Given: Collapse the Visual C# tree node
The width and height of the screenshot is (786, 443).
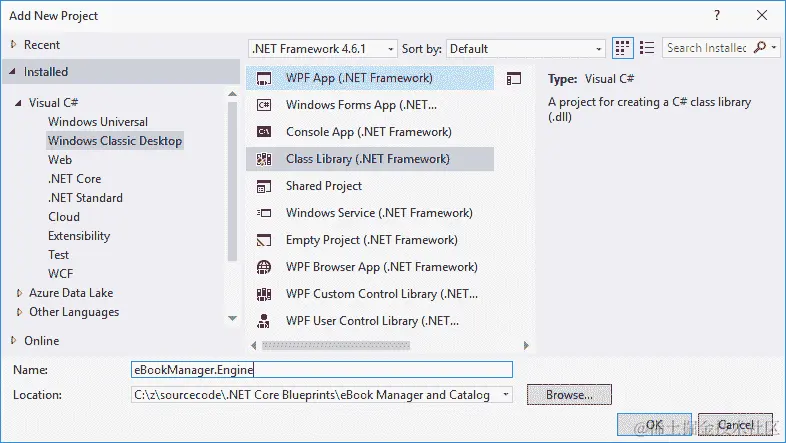Looking at the screenshot, I should [x=19, y=103].
